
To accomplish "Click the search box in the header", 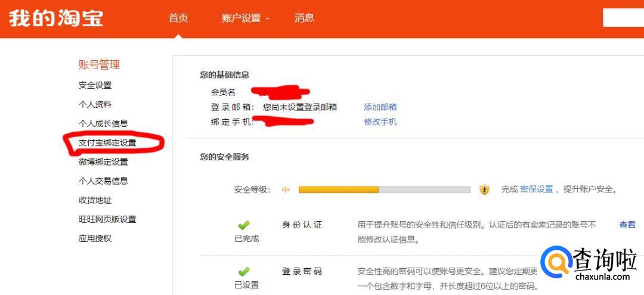I will coord(623,18).
